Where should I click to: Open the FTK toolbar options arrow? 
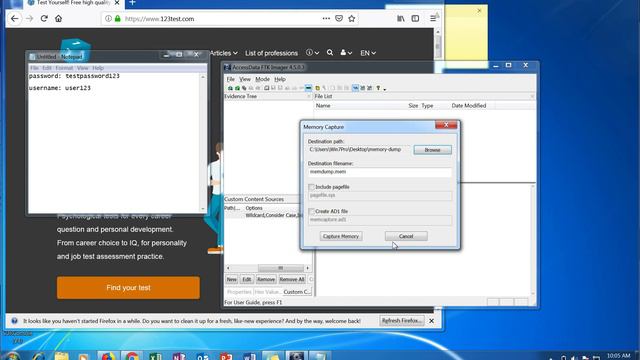click(x=384, y=89)
